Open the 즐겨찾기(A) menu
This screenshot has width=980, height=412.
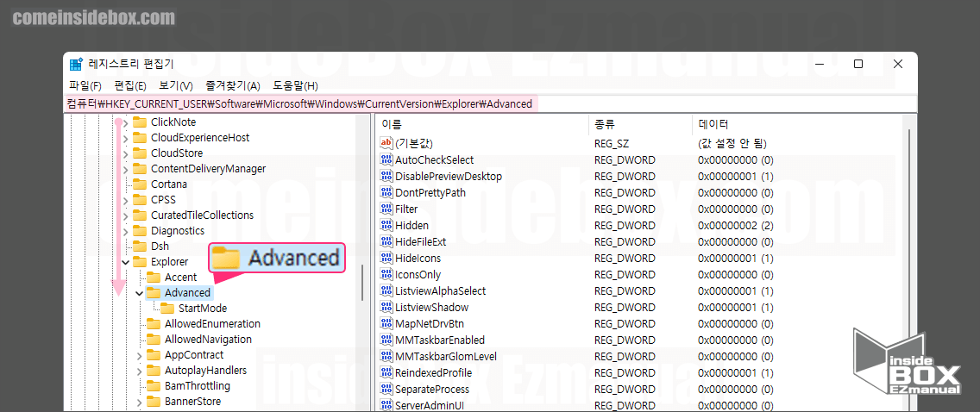[233, 85]
